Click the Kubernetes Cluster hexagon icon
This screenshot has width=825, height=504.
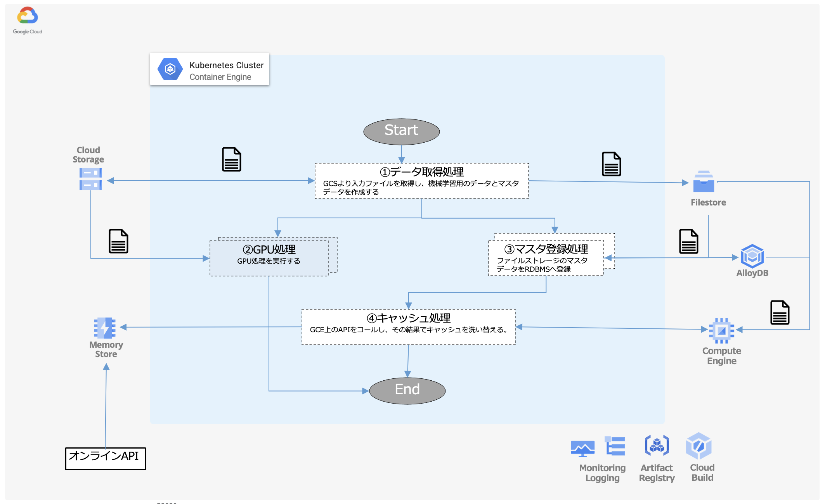point(170,69)
